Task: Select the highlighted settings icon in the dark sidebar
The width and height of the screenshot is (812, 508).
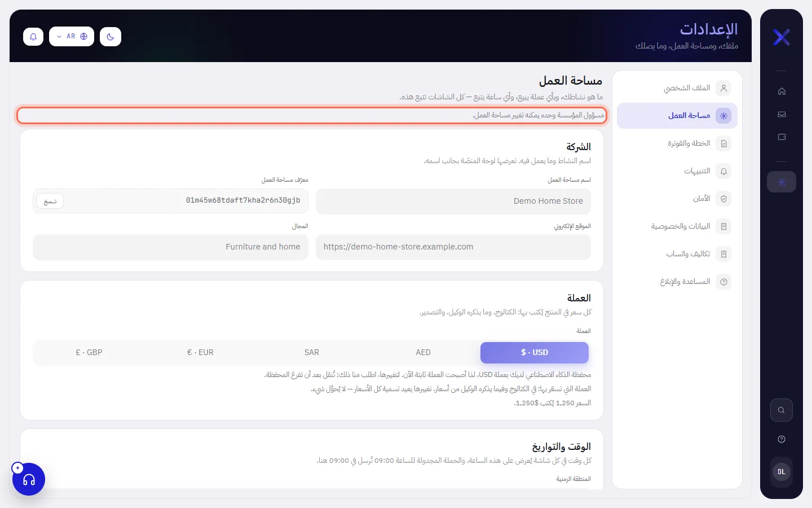Action: tap(782, 182)
